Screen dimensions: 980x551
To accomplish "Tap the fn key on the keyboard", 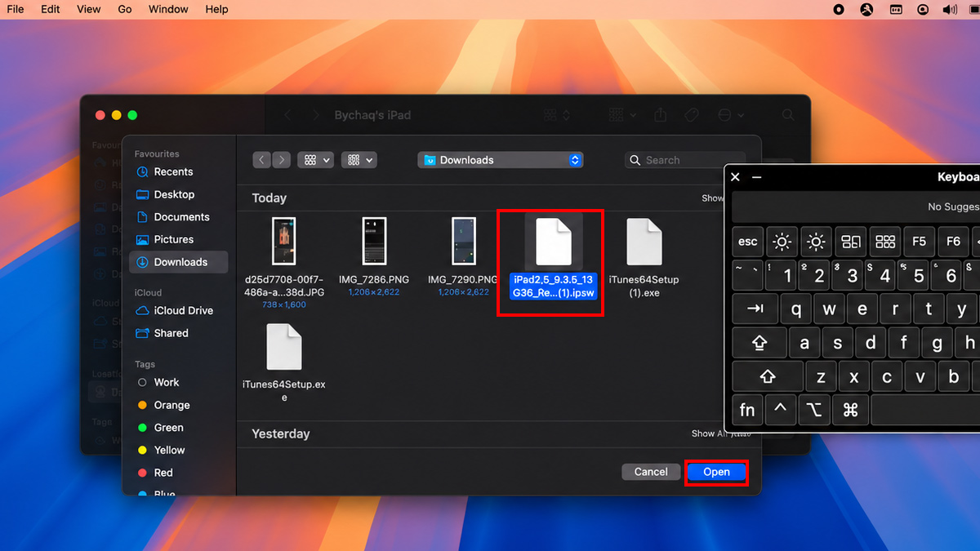I will tap(747, 410).
